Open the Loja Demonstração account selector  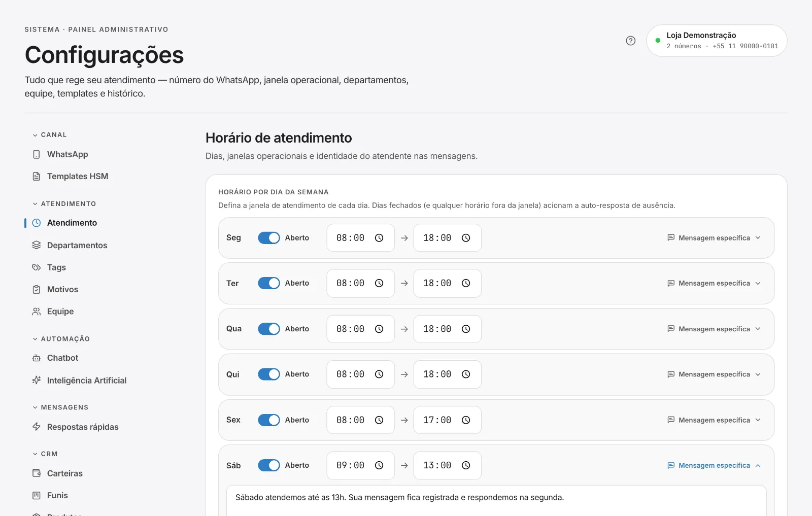pos(717,41)
